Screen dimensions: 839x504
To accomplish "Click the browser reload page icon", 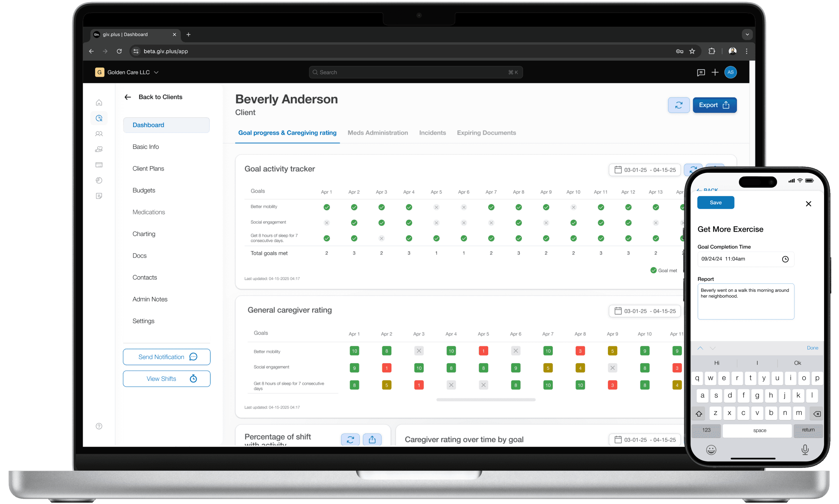I will tap(119, 51).
